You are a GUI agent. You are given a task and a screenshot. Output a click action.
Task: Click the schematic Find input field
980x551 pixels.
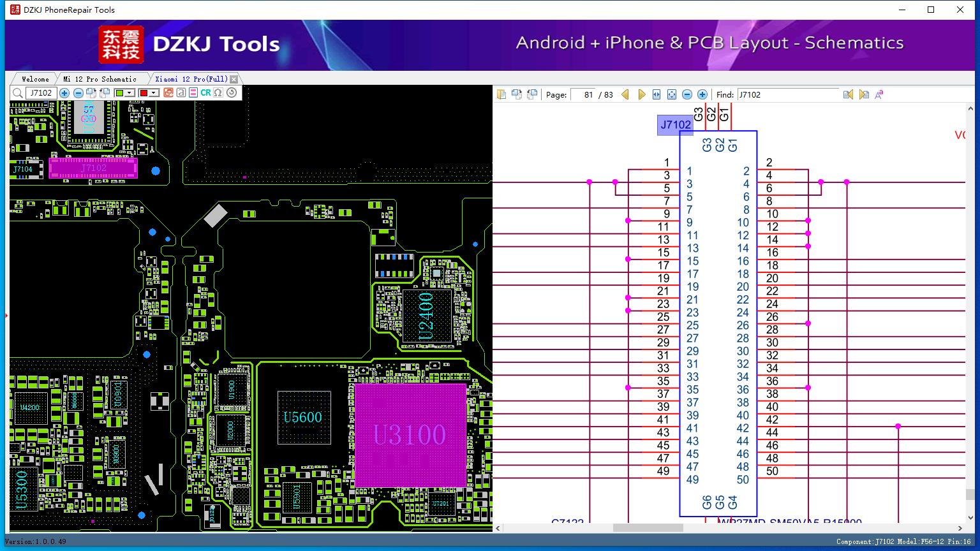coord(787,94)
